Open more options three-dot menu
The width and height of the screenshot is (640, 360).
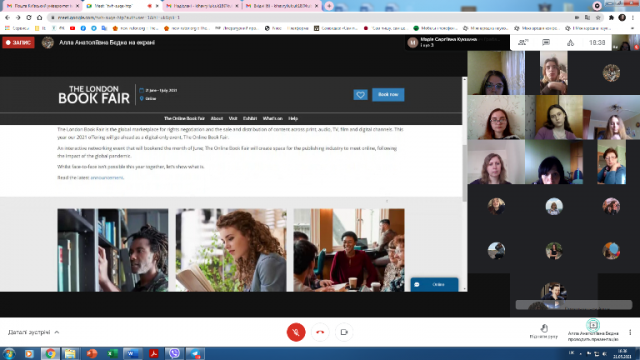pyautogui.click(x=630, y=332)
